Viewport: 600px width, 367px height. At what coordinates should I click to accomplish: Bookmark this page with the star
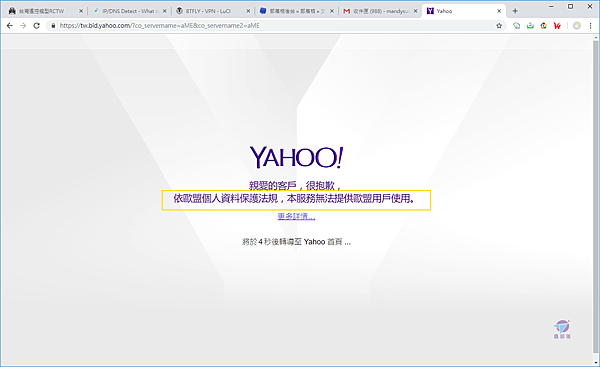(x=499, y=26)
